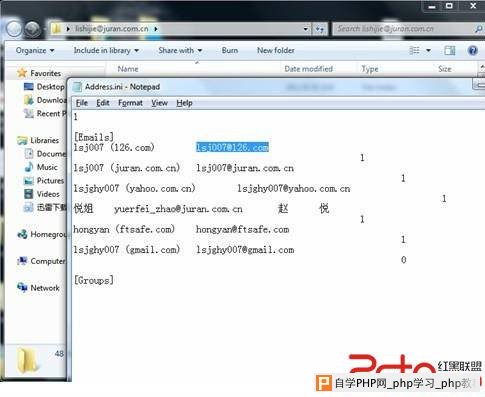Select the Computer item in sidebar
The image size is (485, 397).
click(41, 261)
